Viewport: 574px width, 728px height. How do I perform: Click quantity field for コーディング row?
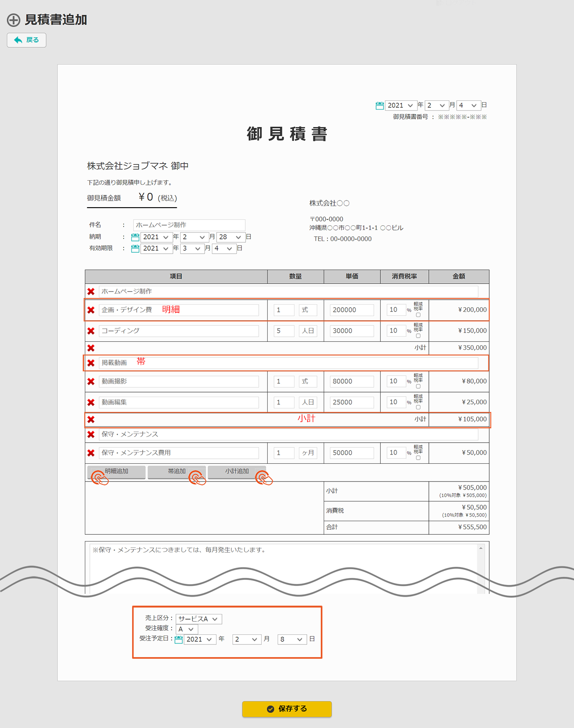click(284, 331)
